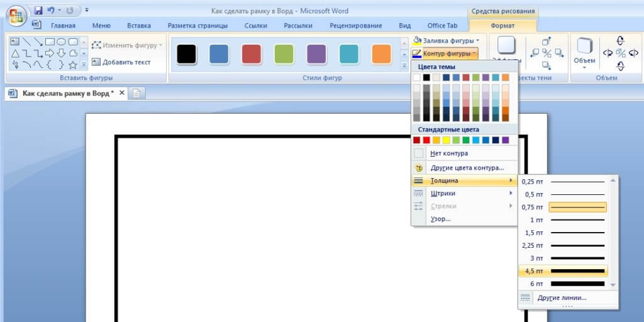The width and height of the screenshot is (644, 322).
Task: Switch to the 'Вставка' ribbon tab
Action: pyautogui.click(x=138, y=26)
